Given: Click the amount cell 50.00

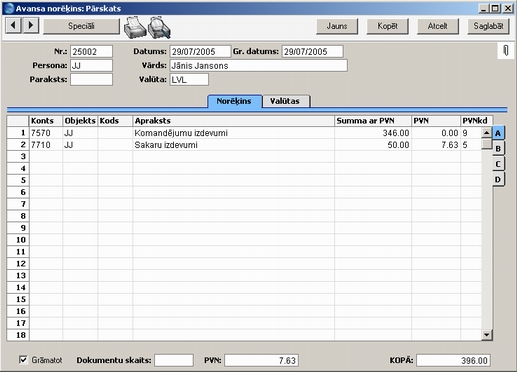Looking at the screenshot, I should coord(373,145).
